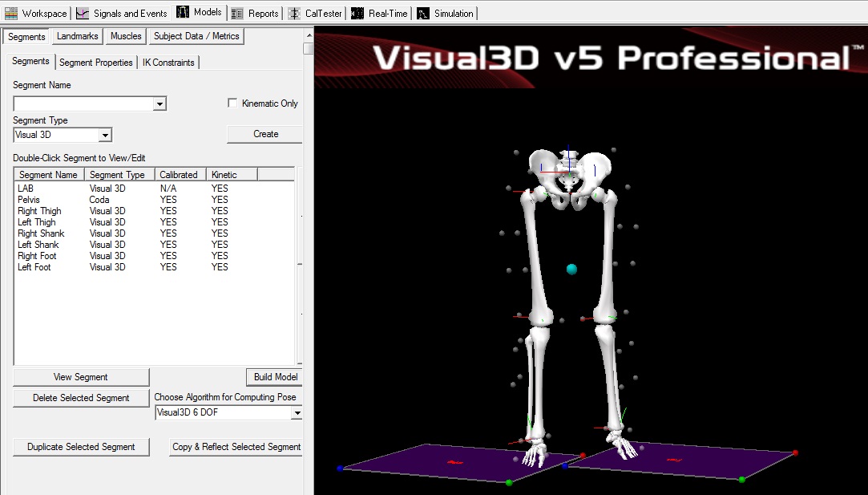
Task: Switch to Signals and Events tab
Action: pyautogui.click(x=122, y=14)
